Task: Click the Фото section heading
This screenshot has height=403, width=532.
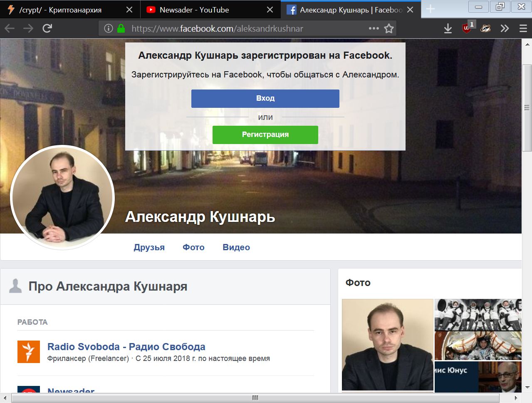Action: pos(358,283)
